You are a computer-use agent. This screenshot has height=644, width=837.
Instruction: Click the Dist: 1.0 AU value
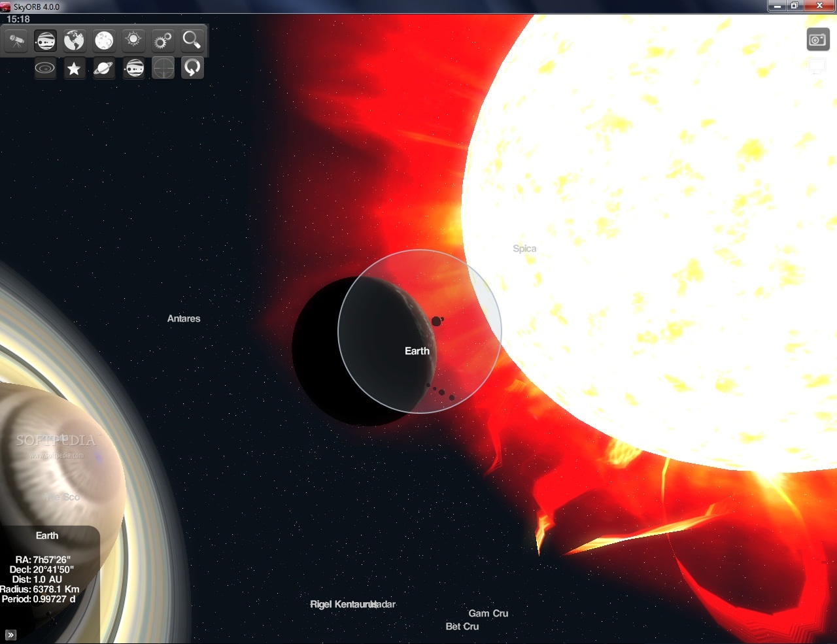pyautogui.click(x=37, y=579)
